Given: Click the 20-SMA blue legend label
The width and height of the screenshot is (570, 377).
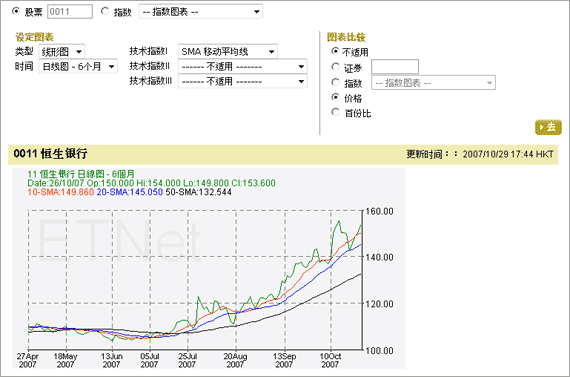Looking at the screenshot, I should [x=129, y=192].
